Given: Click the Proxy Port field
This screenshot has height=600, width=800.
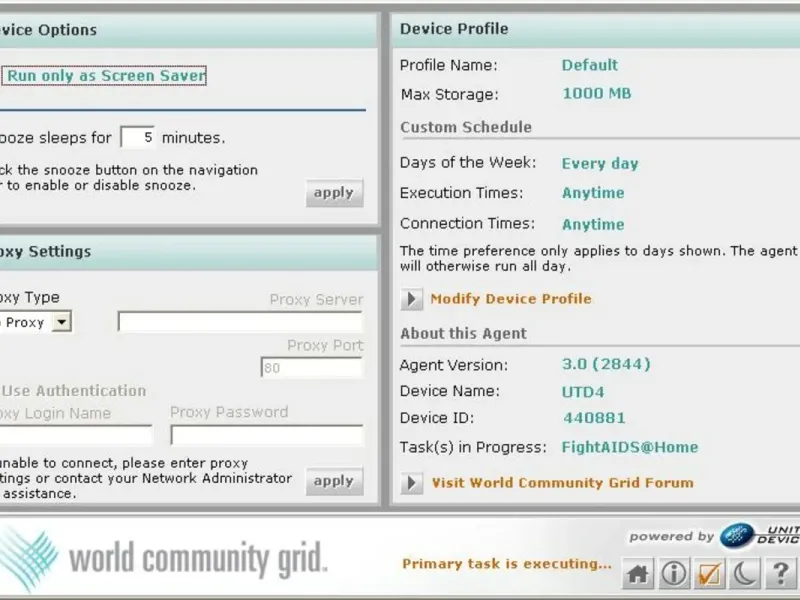Looking at the screenshot, I should [312, 367].
